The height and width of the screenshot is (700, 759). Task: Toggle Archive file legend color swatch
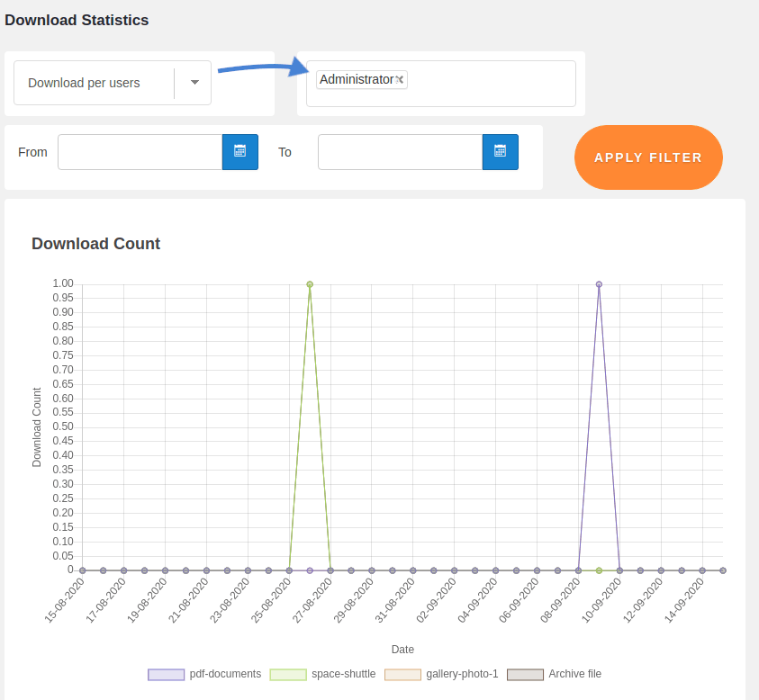point(525,674)
